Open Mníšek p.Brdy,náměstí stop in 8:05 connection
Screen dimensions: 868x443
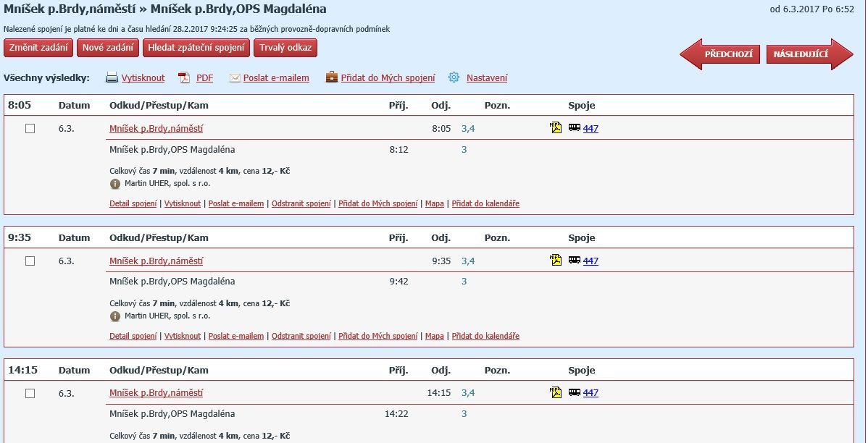tap(156, 128)
